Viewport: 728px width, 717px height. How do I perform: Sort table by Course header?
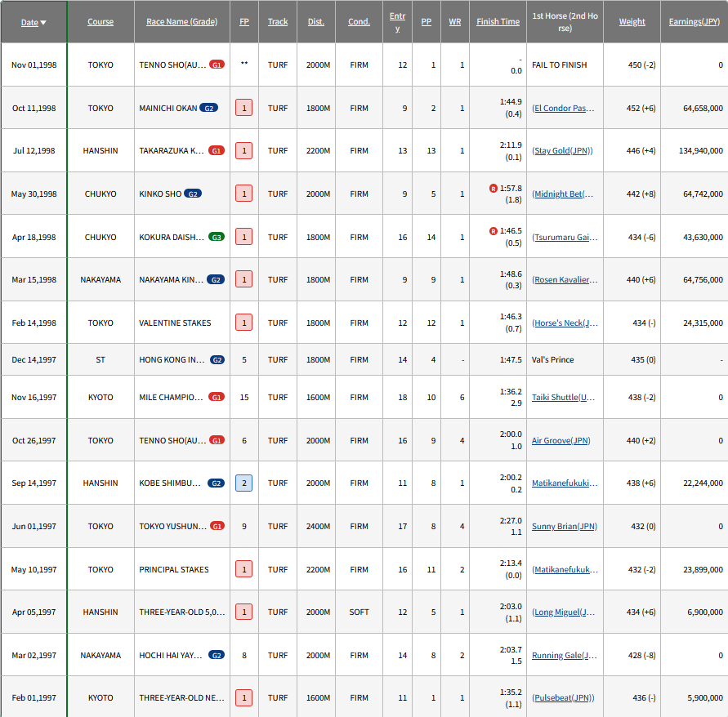(100, 22)
